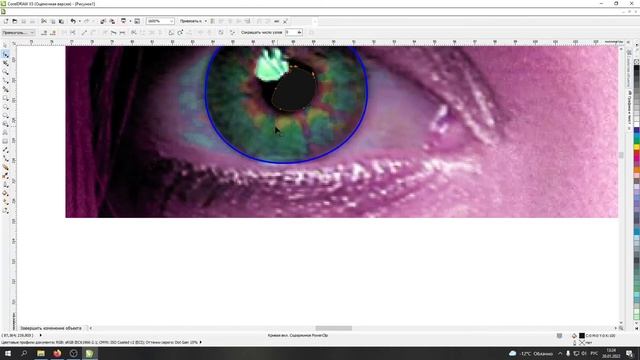640x360 pixels.
Task: Show hidden system tray icons
Action: 560,353
